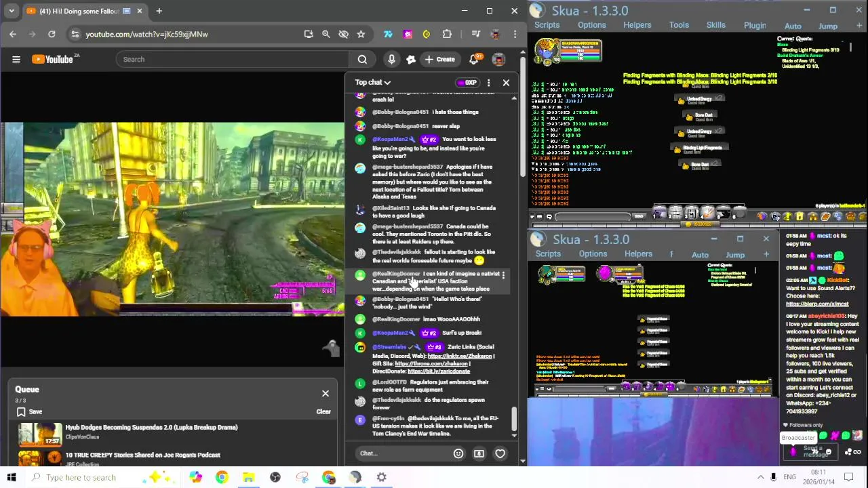
Task: Open chat message options for @RealKingDoomer
Action: point(503,275)
